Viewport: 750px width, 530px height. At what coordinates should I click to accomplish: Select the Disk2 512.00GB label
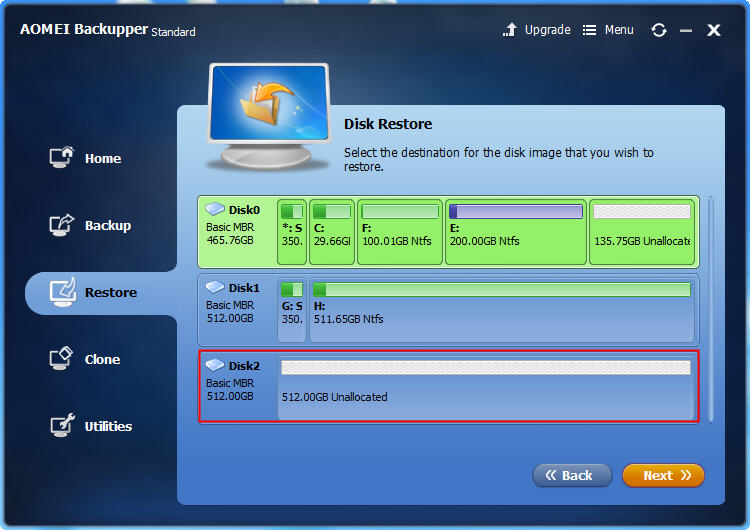point(230,396)
